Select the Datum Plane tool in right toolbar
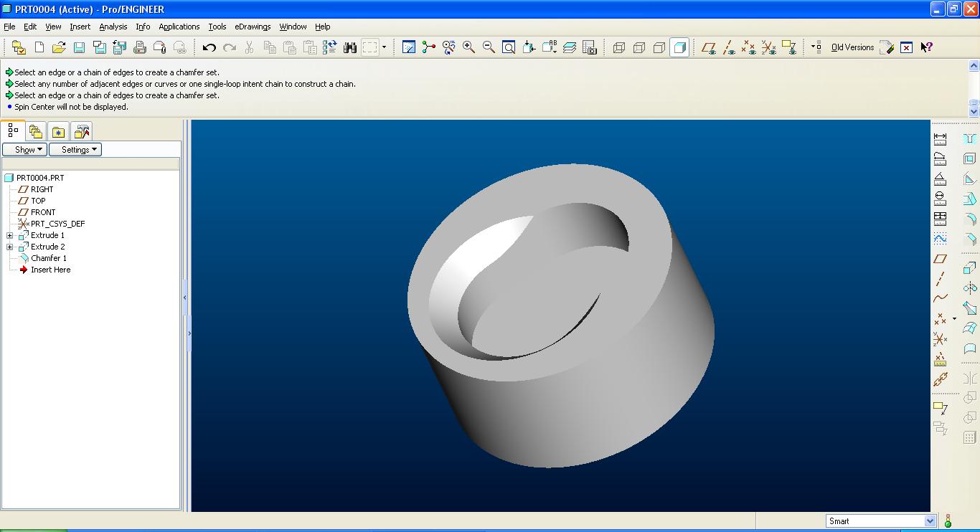980x532 pixels. [941, 259]
